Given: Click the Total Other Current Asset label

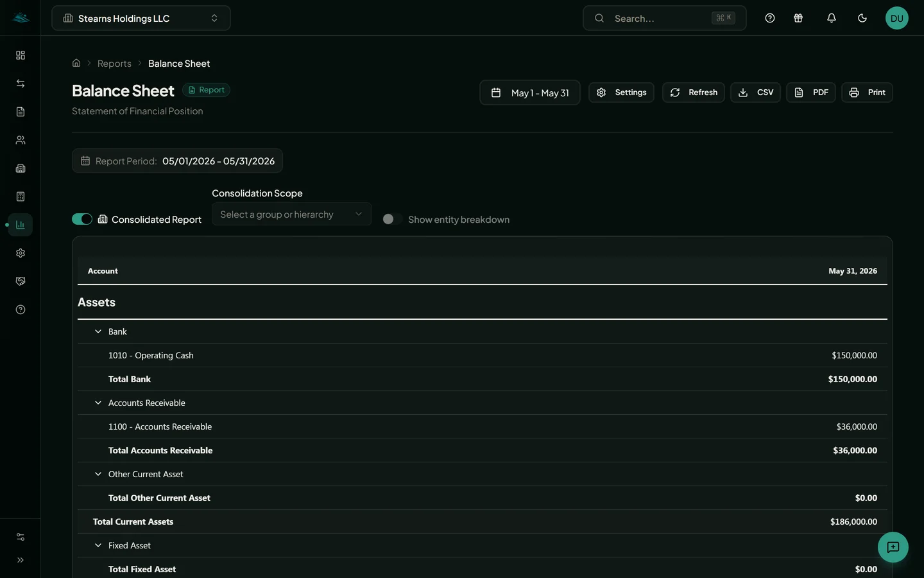Looking at the screenshot, I should click(x=159, y=498).
